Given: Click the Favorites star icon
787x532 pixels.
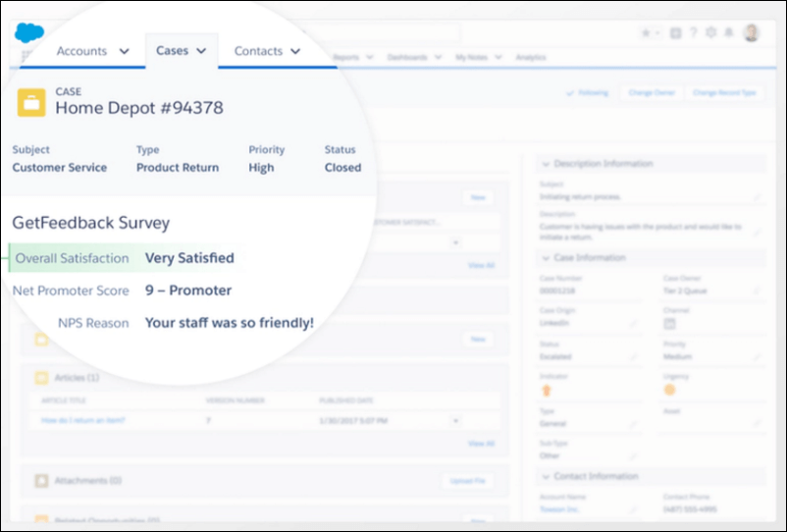Looking at the screenshot, I should [x=646, y=33].
